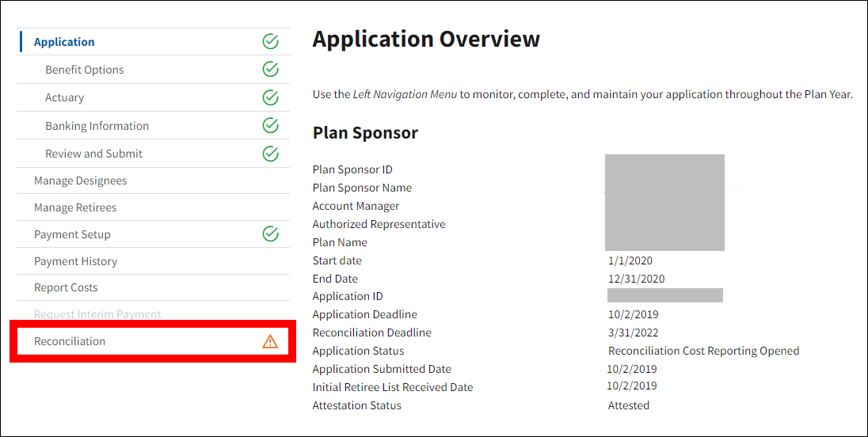Click the orange warning icon beside Reconciliation
This screenshot has height=437, width=868.
coord(270,341)
